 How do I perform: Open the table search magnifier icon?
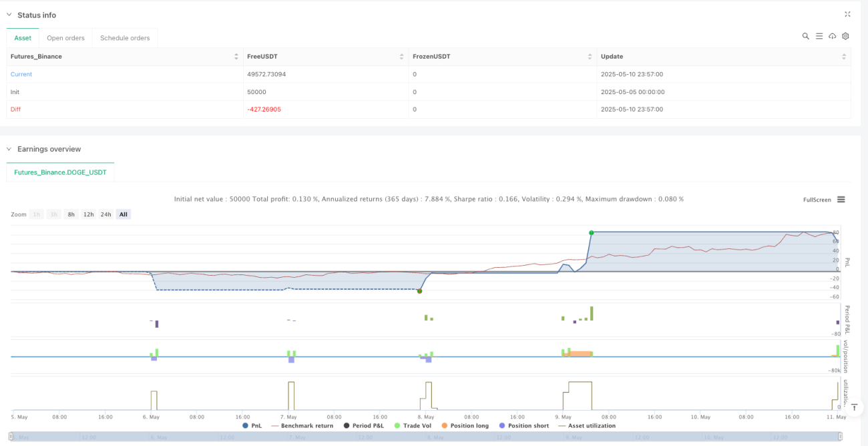pos(806,36)
